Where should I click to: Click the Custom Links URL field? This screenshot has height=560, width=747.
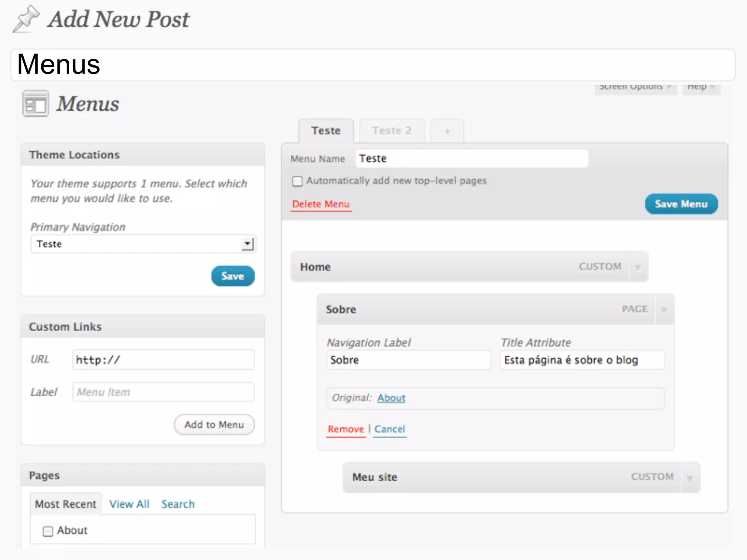[163, 360]
